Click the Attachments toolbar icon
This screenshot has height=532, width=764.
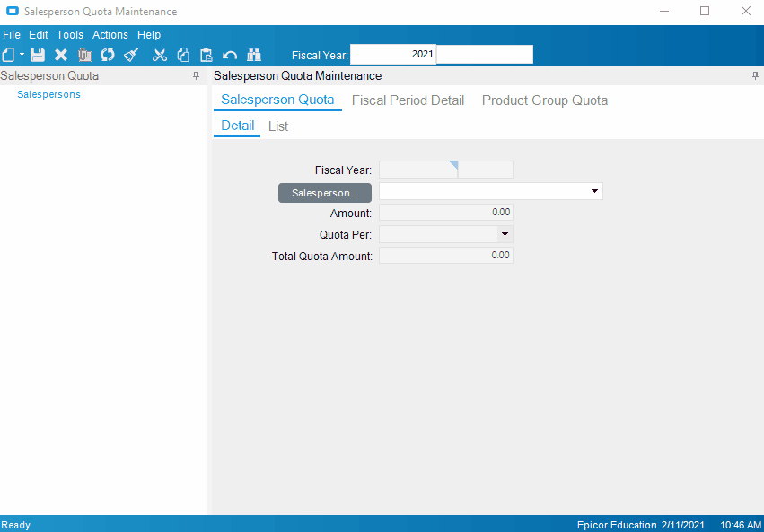click(84, 55)
